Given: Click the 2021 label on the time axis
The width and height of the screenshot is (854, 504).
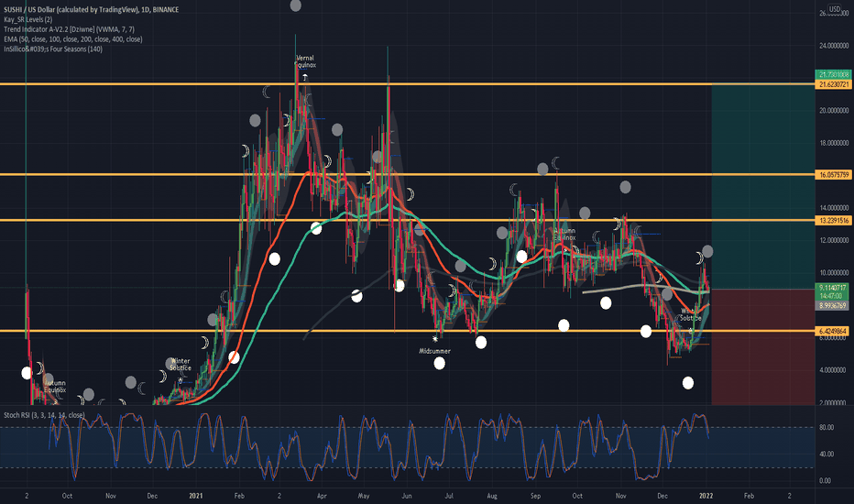Looking at the screenshot, I should point(195,496).
